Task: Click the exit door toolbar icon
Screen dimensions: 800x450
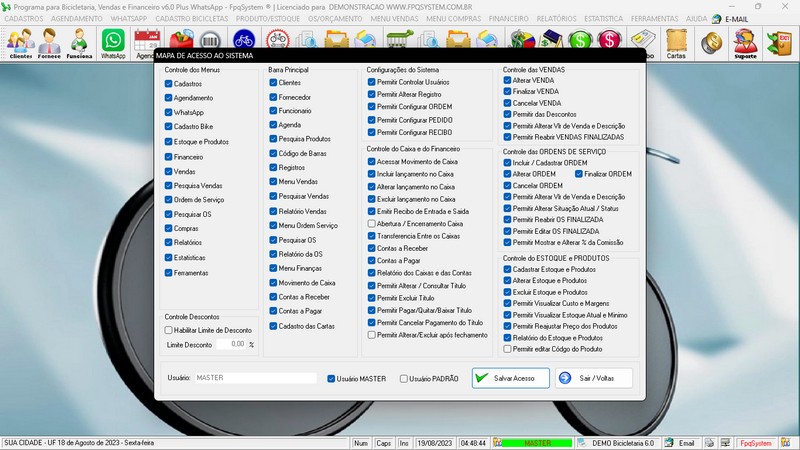Action: pyautogui.click(x=780, y=44)
